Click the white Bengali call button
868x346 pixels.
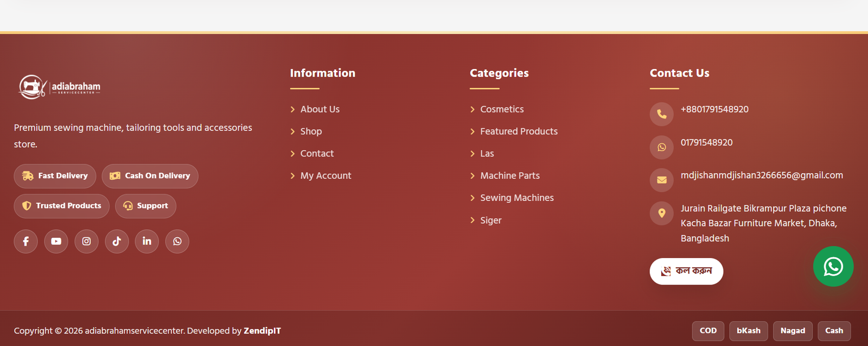point(686,271)
